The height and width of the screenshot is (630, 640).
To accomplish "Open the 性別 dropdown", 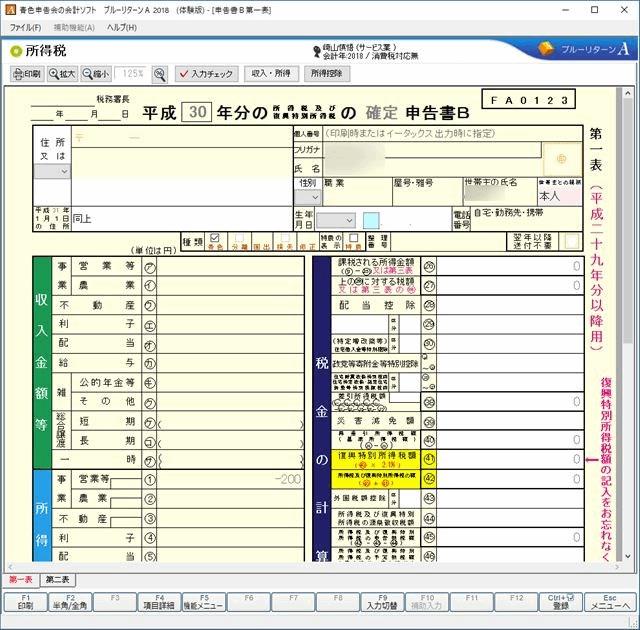I will click(306, 197).
